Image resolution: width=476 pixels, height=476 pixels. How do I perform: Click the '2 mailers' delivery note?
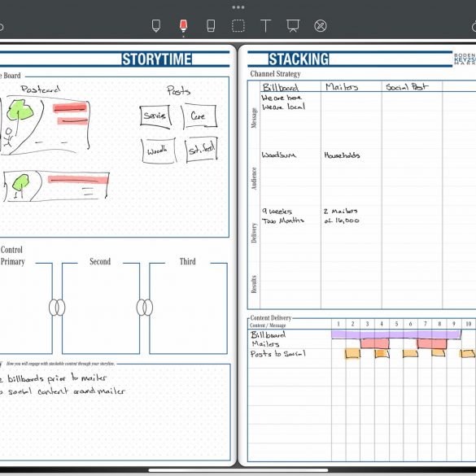340,211
